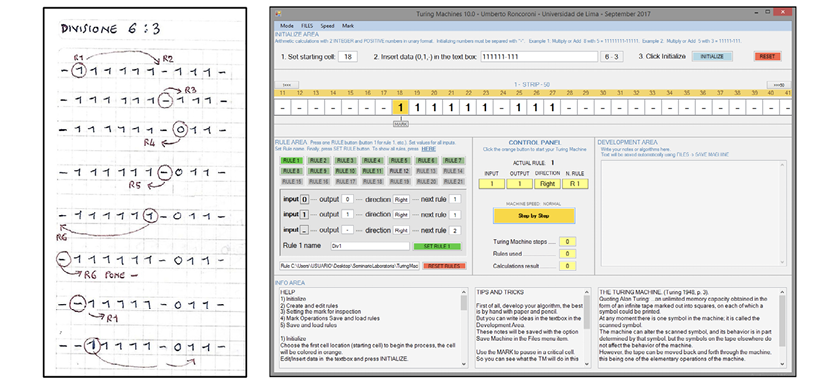837x386 pixels.
Task: Click the green SET RULE 1 button
Action: (437, 246)
